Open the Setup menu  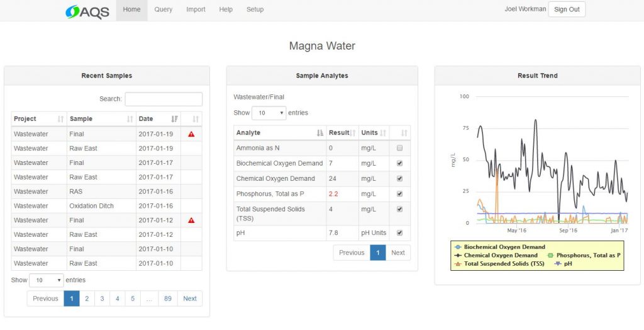[x=255, y=9]
